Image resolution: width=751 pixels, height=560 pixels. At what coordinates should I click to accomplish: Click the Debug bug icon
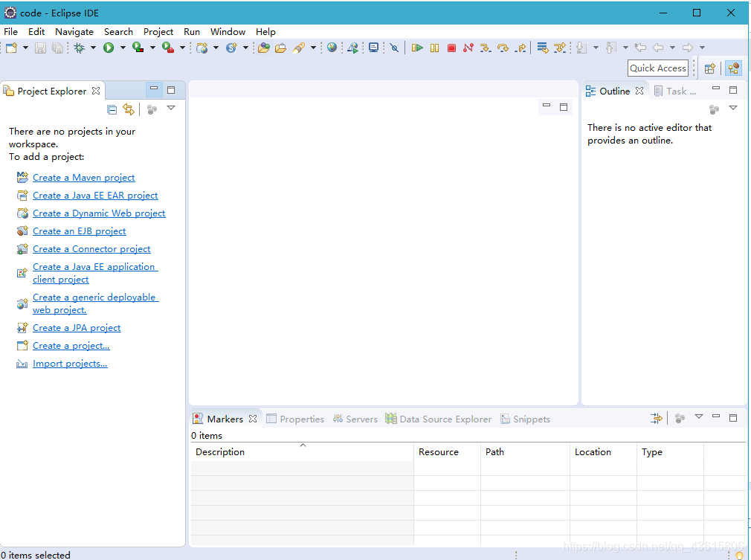coord(79,48)
